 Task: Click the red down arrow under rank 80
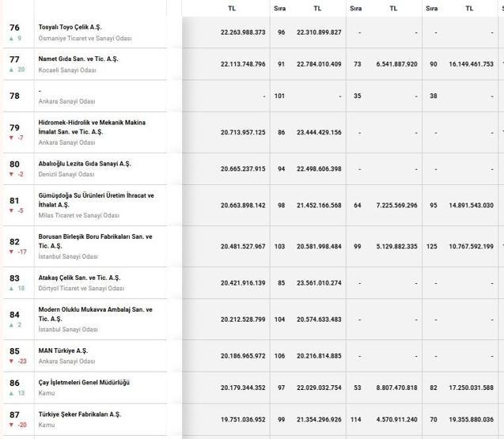[11, 174]
